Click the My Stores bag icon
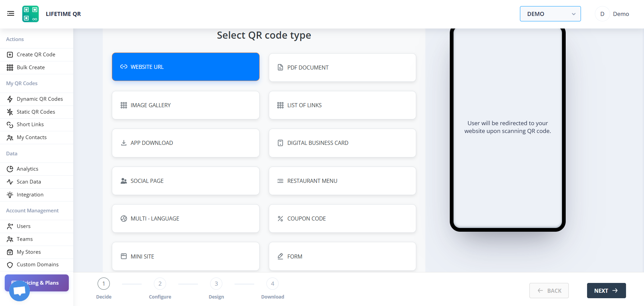Screen dimensions: 644x306 (x=10, y=252)
